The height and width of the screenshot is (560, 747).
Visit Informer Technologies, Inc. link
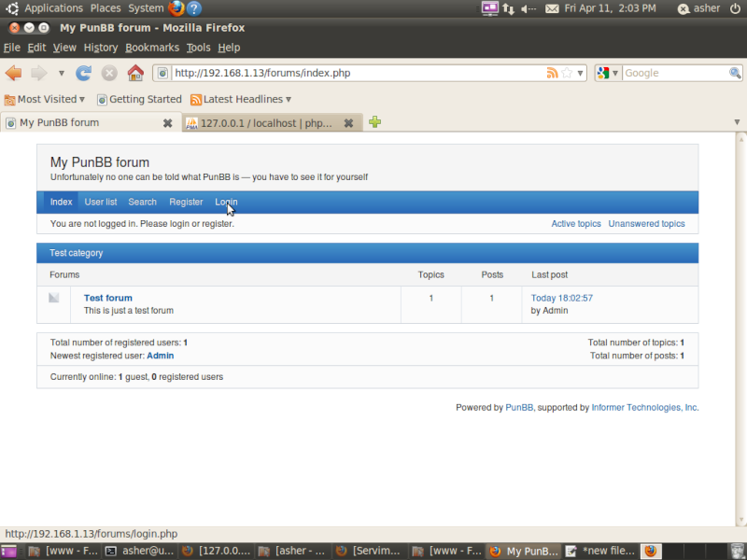(x=645, y=408)
